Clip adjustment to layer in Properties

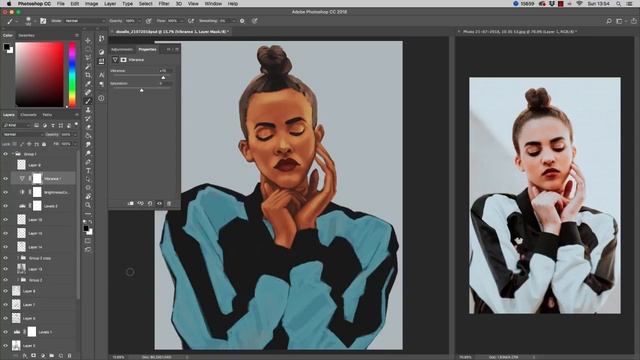tap(131, 203)
